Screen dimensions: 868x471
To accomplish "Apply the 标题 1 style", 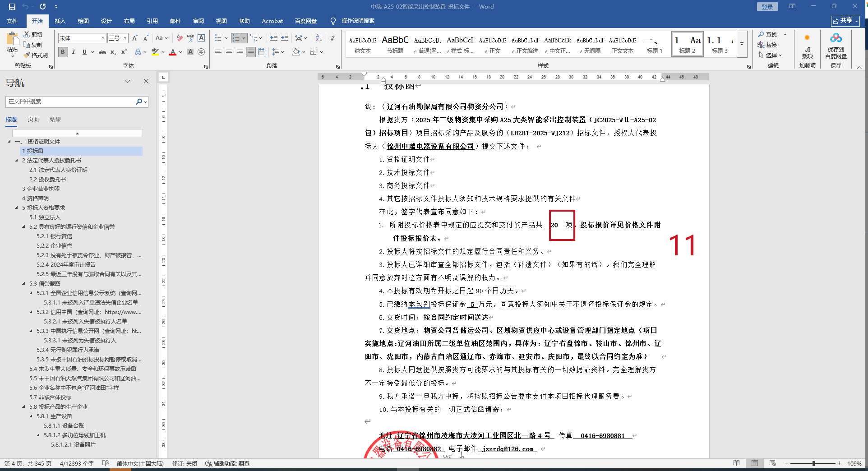I will [655, 45].
